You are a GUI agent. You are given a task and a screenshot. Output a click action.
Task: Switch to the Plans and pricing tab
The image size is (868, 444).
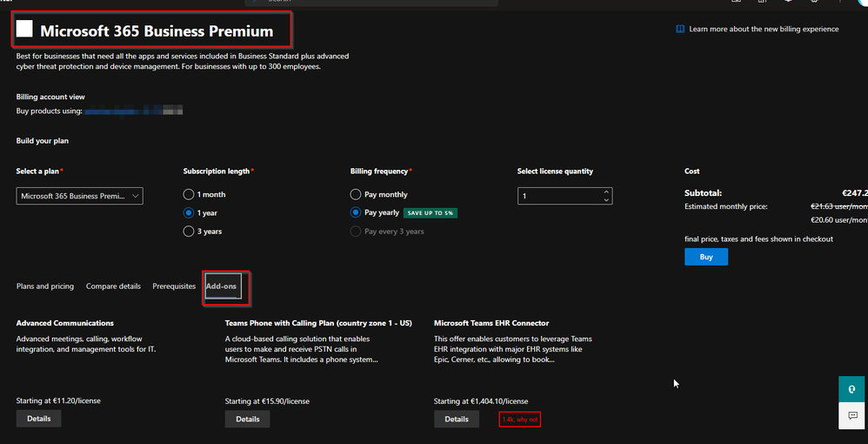[x=45, y=286]
